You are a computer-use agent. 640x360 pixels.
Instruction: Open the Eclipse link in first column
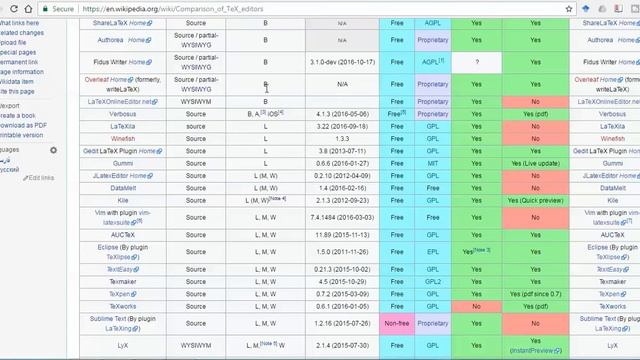point(108,247)
